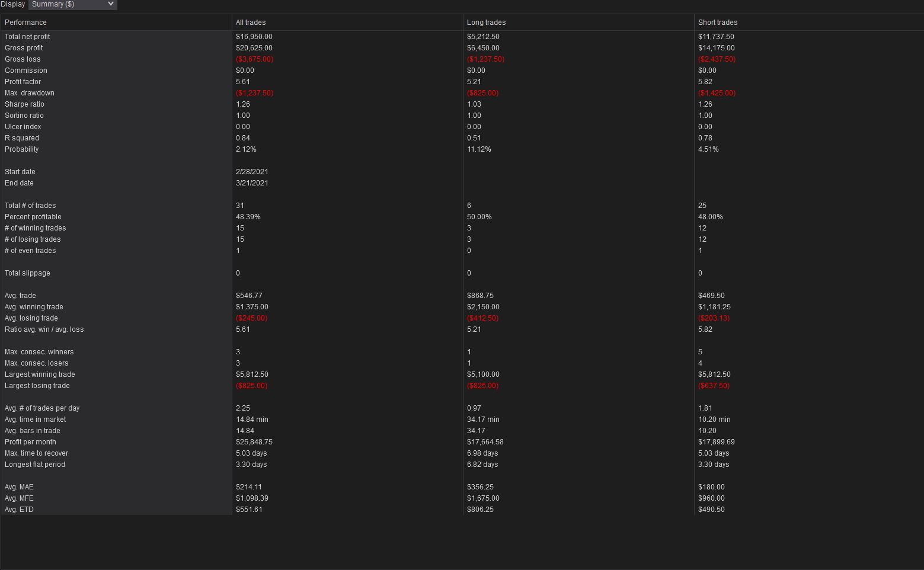Screen dimensions: 924x570
Task: Select the Gross profit row label
Action: click(24, 48)
